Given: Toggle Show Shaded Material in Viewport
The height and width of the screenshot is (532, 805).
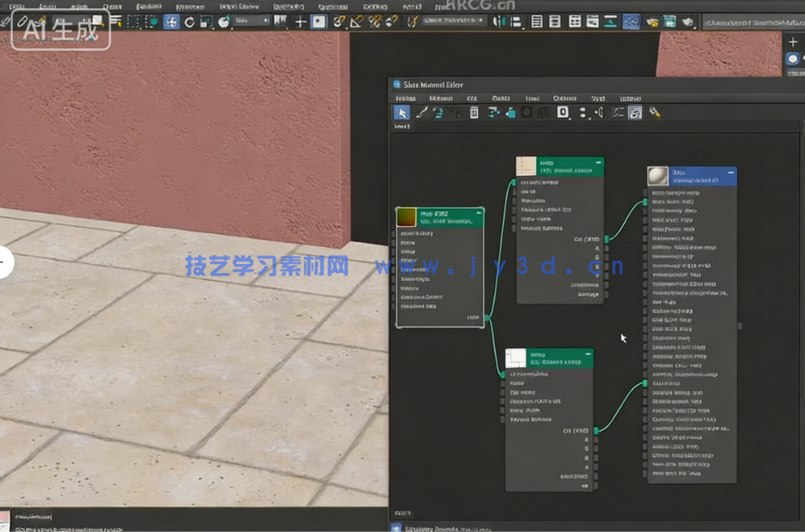Looking at the screenshot, I should (x=526, y=112).
